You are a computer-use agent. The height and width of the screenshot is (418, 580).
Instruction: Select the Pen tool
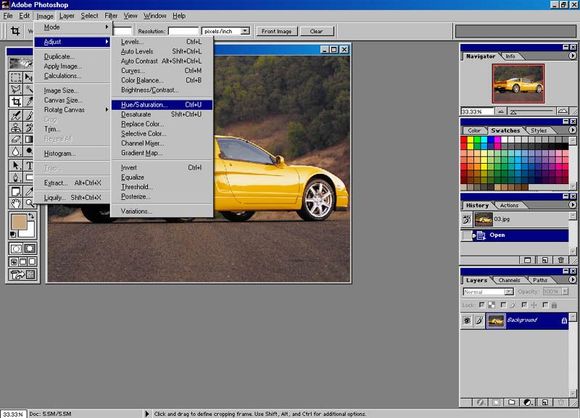(x=15, y=177)
